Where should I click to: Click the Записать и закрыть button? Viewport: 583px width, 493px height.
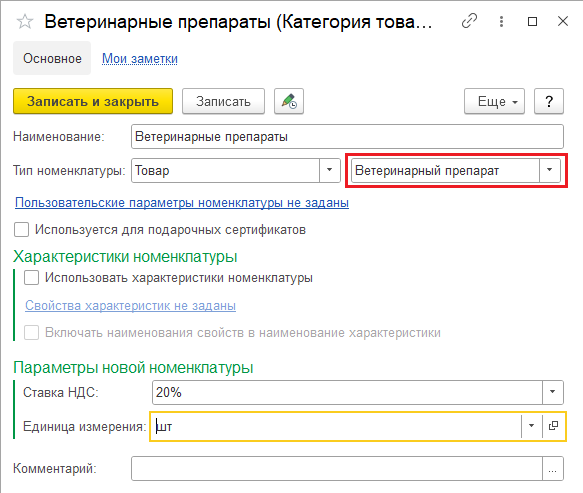[x=93, y=101]
